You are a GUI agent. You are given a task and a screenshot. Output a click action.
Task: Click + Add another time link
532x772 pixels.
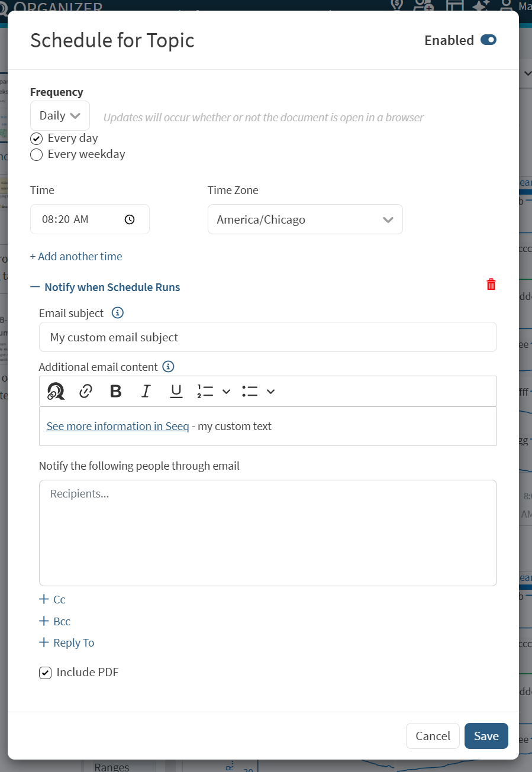point(76,256)
